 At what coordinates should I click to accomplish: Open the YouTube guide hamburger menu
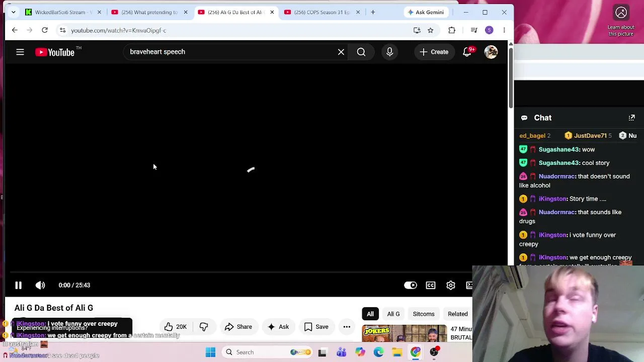pos(20,52)
